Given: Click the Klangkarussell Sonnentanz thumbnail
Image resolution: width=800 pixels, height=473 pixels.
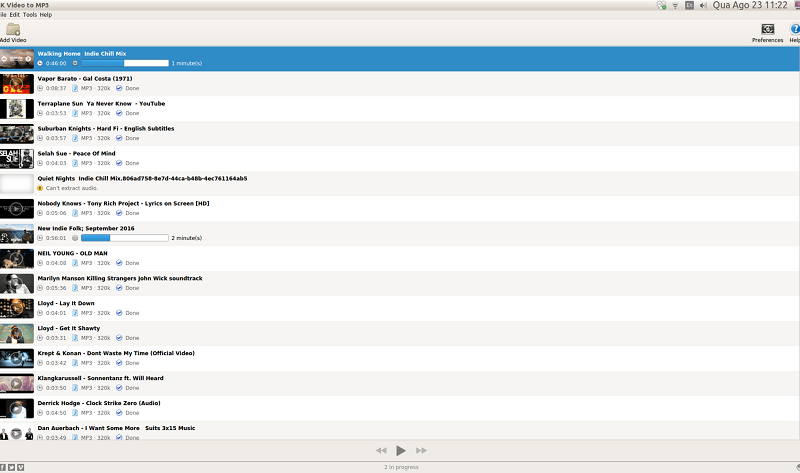Looking at the screenshot, I should pos(17,384).
